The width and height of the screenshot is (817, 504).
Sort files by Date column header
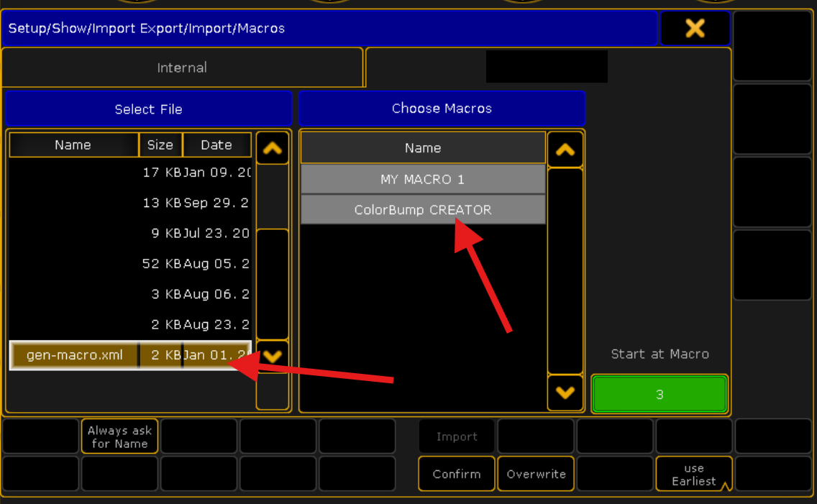[216, 145]
